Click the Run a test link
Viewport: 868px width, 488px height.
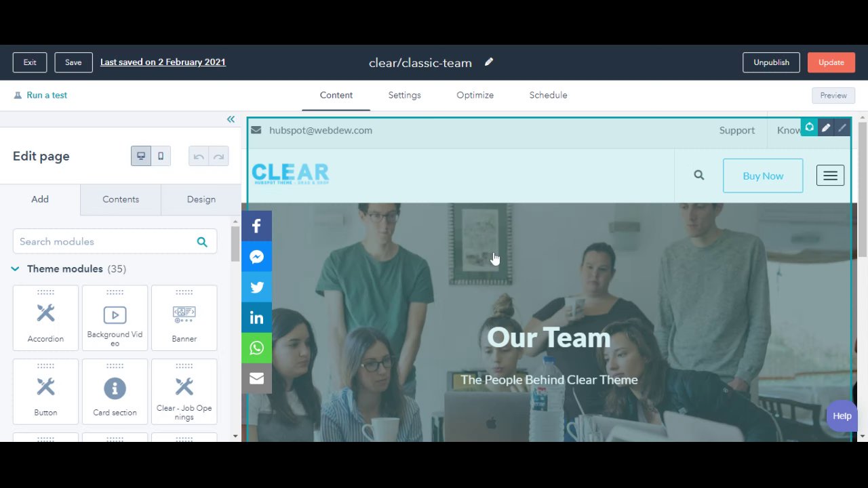point(47,96)
